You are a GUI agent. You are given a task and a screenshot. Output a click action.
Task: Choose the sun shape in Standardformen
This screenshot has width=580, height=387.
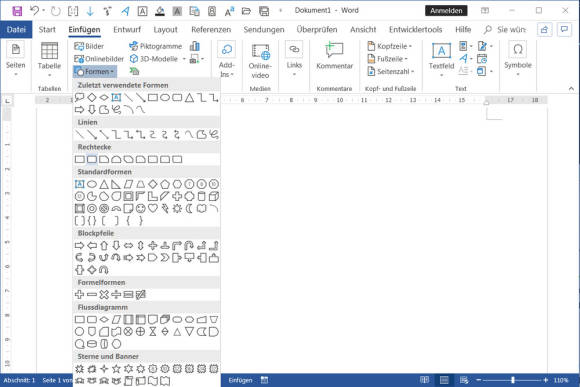tap(177, 208)
